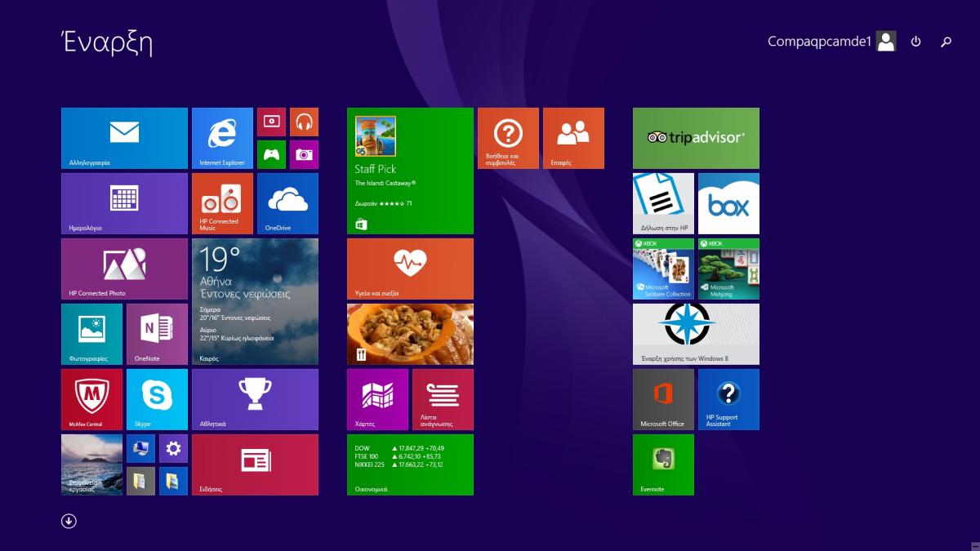Click the NIKKEI 225 stock quote row
Screen dimensions: 980x551
(x=399, y=464)
